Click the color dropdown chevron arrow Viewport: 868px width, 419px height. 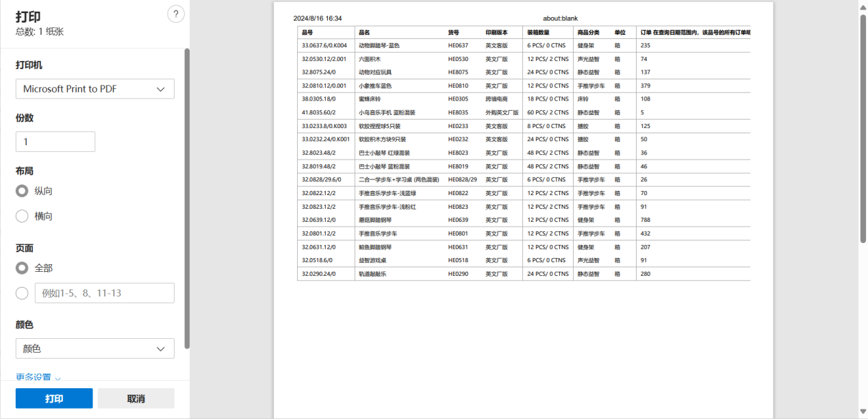pyautogui.click(x=161, y=348)
